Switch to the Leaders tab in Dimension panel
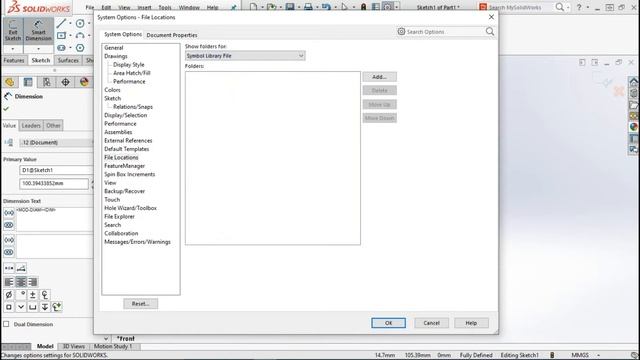 pos(31,125)
